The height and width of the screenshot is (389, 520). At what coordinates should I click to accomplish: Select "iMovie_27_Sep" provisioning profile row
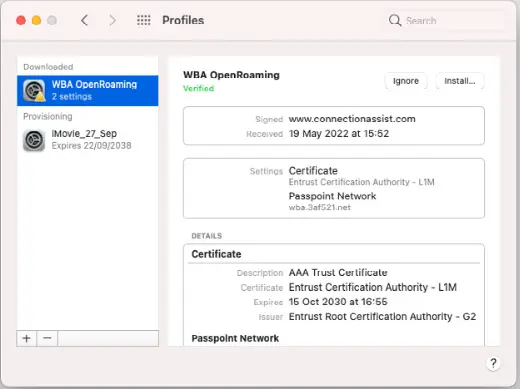pyautogui.click(x=88, y=140)
